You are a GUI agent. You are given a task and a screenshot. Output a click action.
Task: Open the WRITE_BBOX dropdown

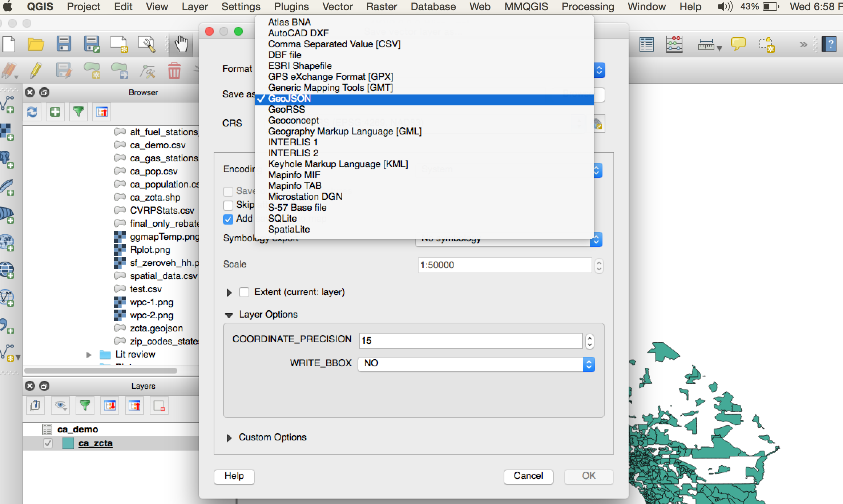(476, 364)
